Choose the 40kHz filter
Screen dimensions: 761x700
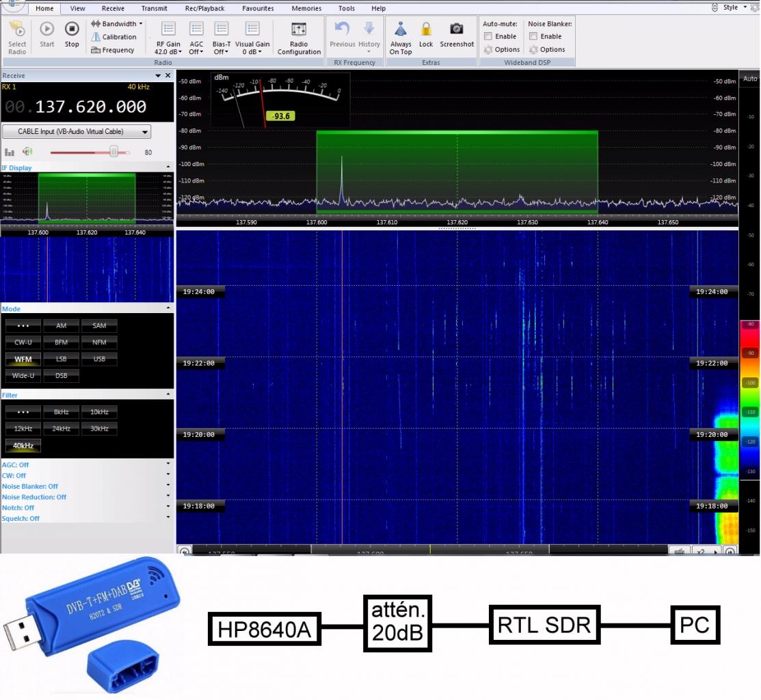23,445
